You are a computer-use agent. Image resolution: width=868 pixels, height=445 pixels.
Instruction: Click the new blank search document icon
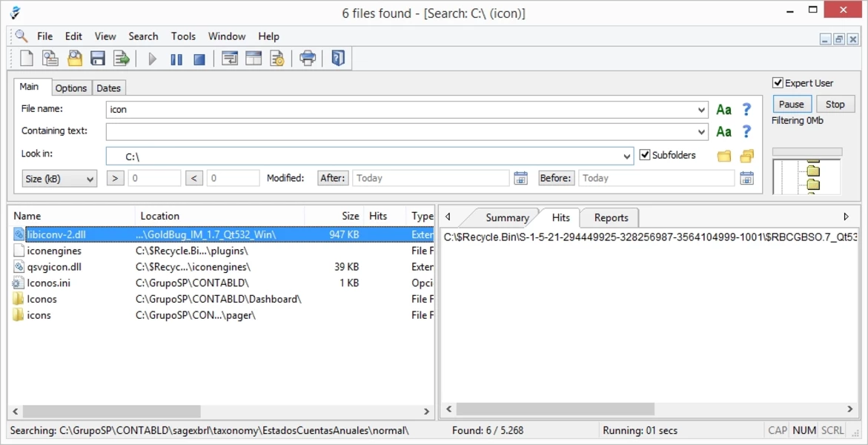click(x=27, y=59)
